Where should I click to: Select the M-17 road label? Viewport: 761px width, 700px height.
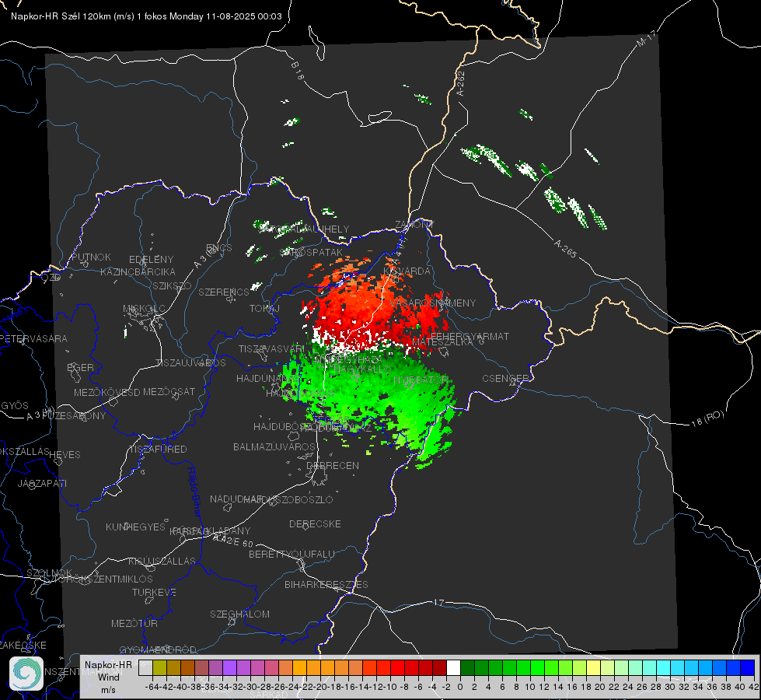coord(646,39)
